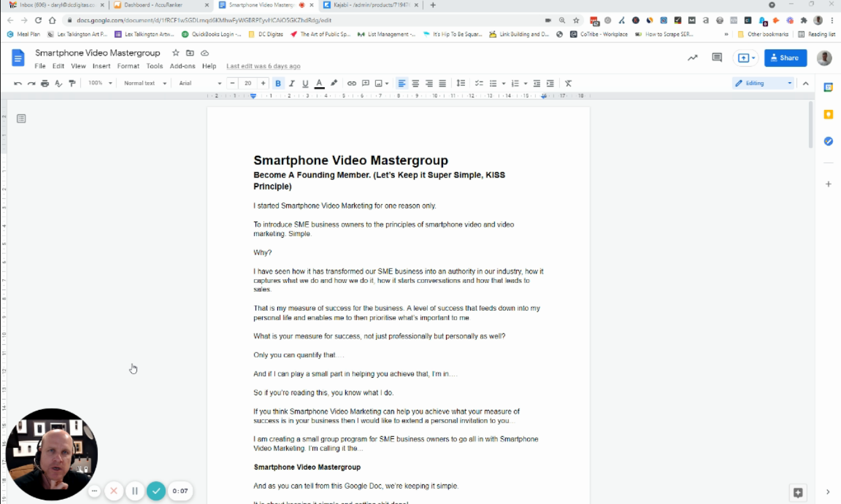Click the add comment toolbar icon
The height and width of the screenshot is (504, 841).
click(365, 83)
